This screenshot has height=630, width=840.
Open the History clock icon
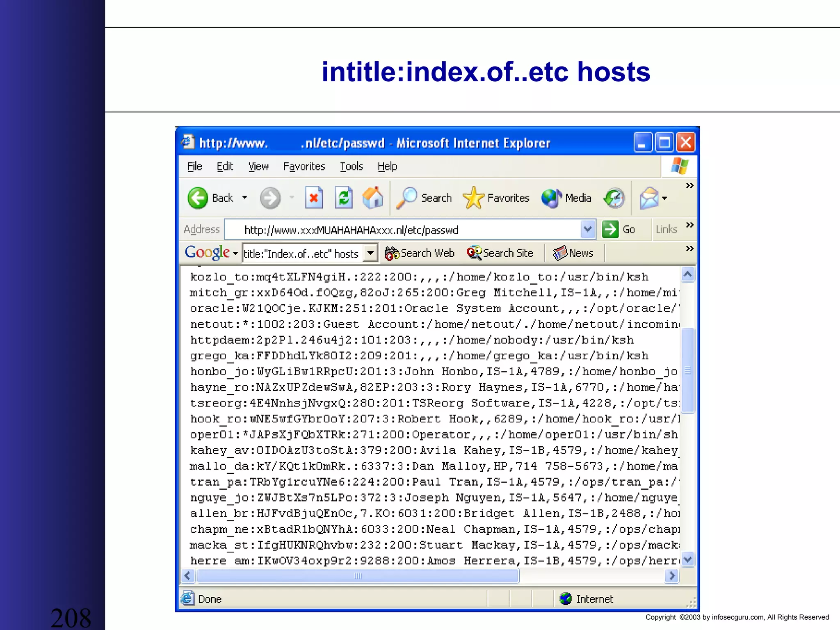point(614,198)
